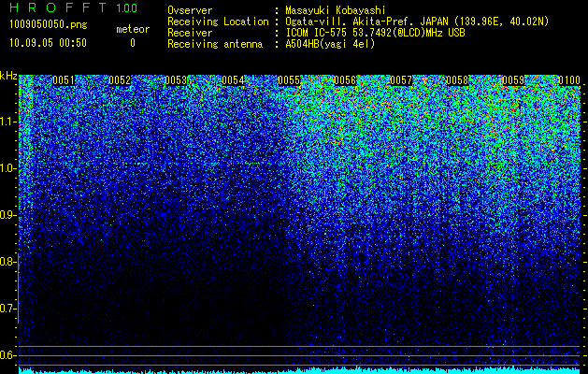Click the 0.6 frequency axis label
This screenshot has height=374, width=588.
click(x=8, y=355)
